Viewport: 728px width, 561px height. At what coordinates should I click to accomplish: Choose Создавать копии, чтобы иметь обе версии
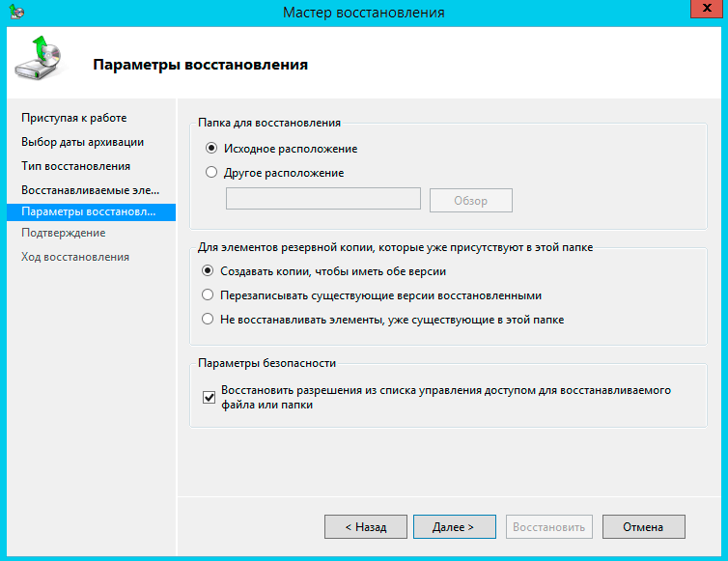click(208, 271)
